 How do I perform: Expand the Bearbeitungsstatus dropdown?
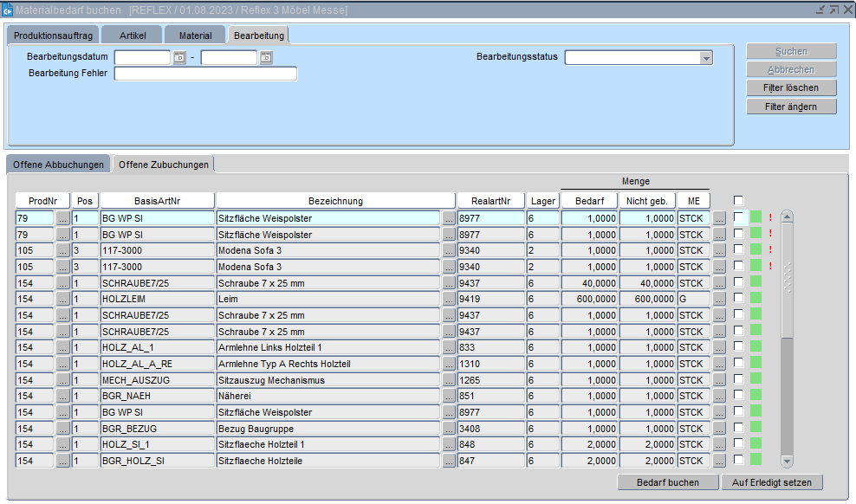point(706,58)
